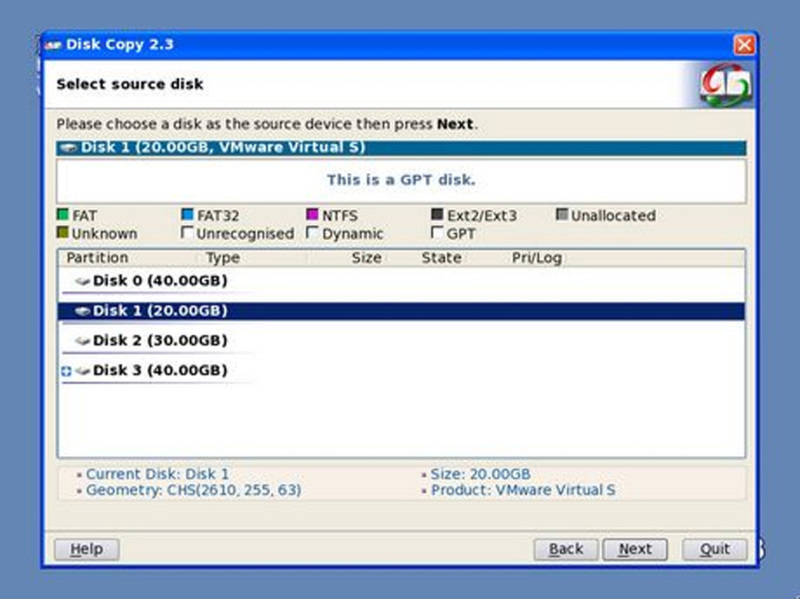800x599 pixels.
Task: Click the Pri/Log column header
Action: [x=537, y=258]
